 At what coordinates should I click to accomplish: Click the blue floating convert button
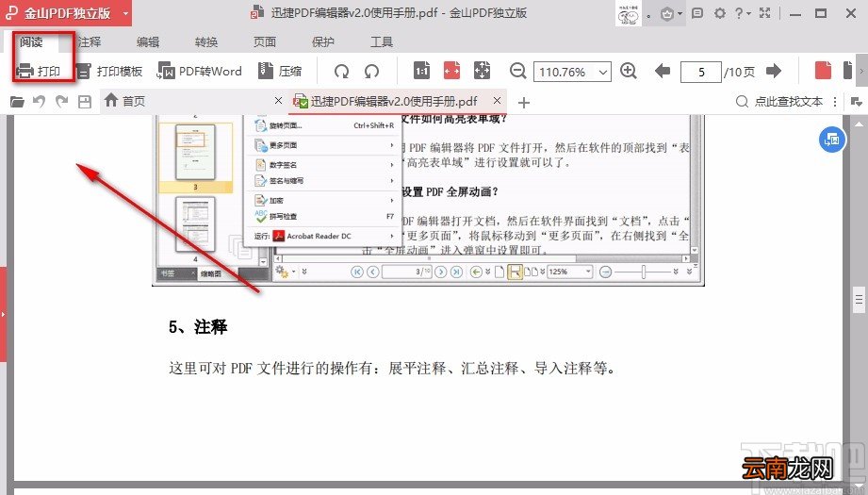click(x=832, y=139)
